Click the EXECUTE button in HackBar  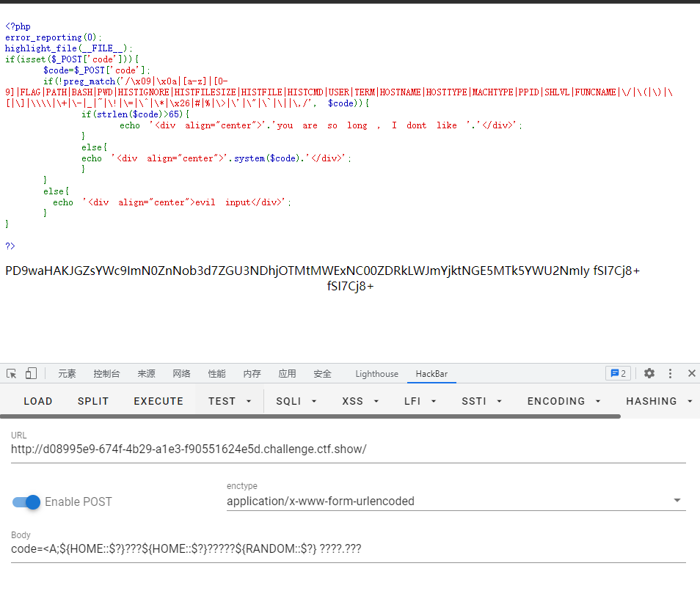[158, 402]
